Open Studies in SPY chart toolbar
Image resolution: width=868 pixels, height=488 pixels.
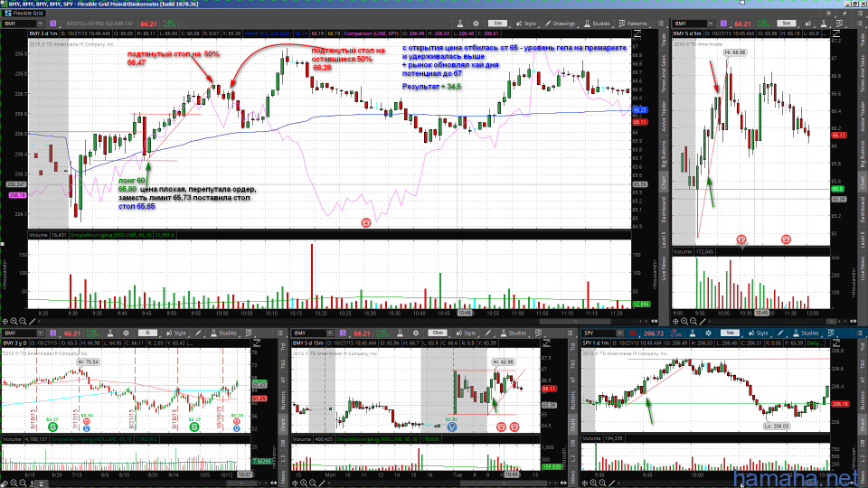click(x=806, y=333)
